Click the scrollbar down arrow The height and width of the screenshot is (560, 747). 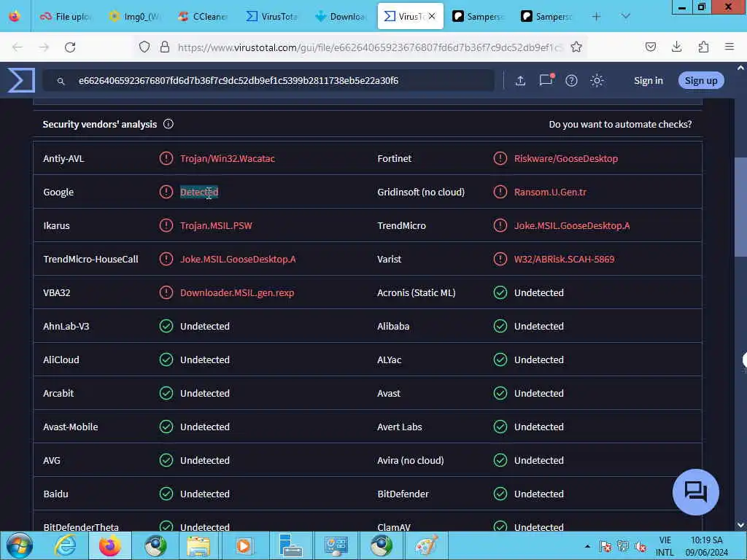[x=740, y=525]
